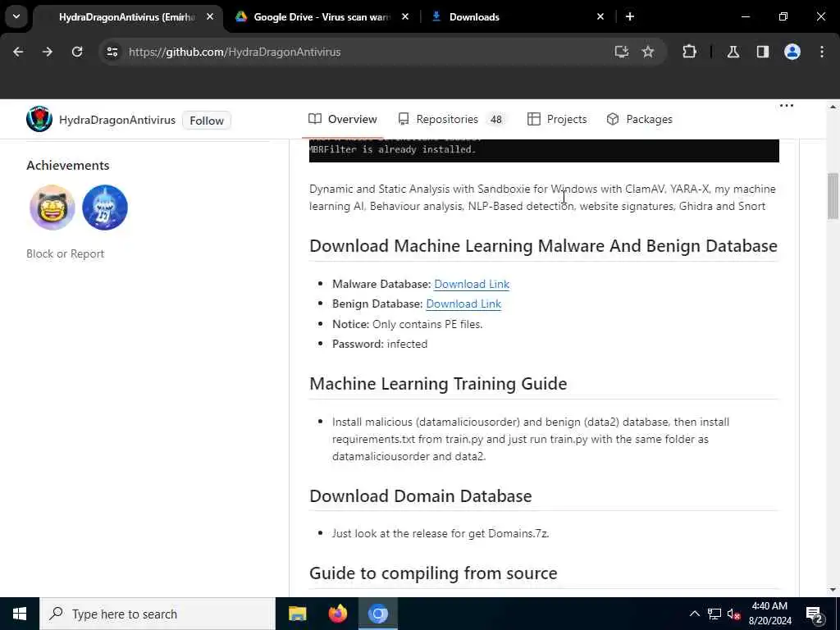Click the 'MBRFilter is already installed.' console text
This screenshot has width=840, height=630.
(393, 149)
